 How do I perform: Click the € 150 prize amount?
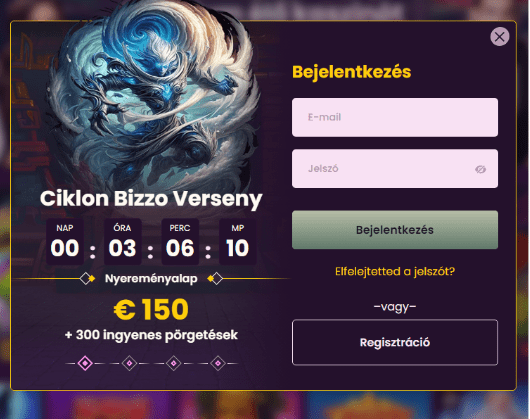click(151, 309)
